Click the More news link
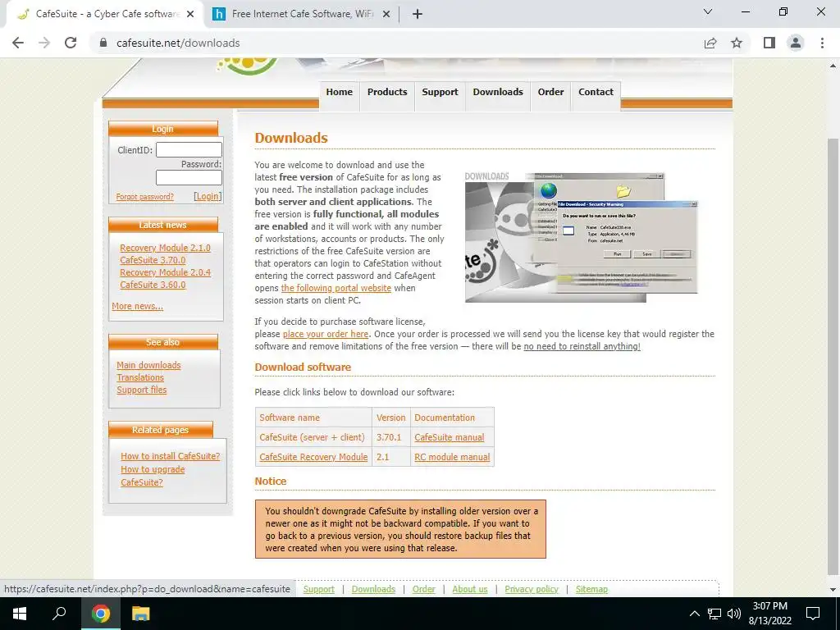840x630 pixels. pyautogui.click(x=138, y=307)
